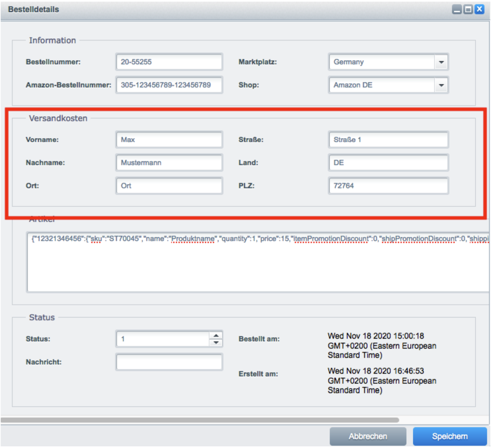
Task: Focus the Straße input field
Action: click(388, 140)
